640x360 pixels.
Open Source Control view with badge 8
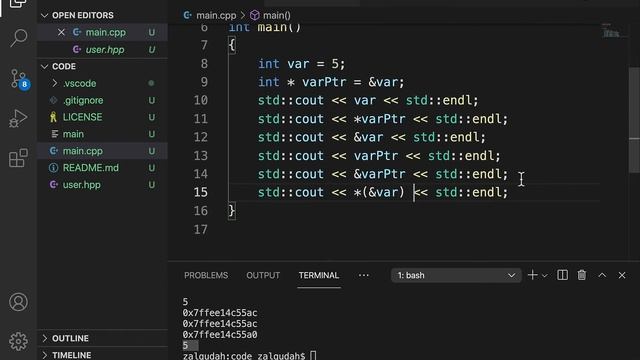coord(19,78)
